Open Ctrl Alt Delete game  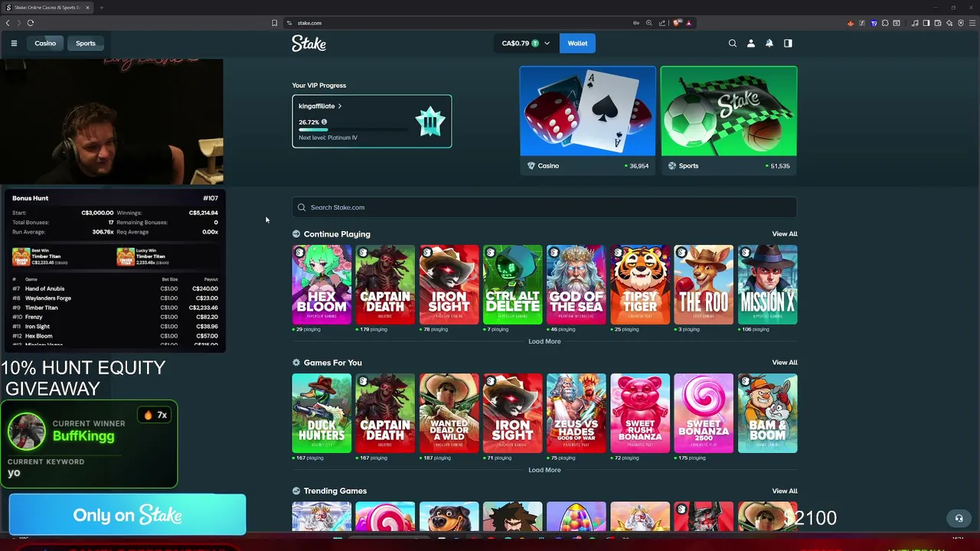[x=512, y=285]
